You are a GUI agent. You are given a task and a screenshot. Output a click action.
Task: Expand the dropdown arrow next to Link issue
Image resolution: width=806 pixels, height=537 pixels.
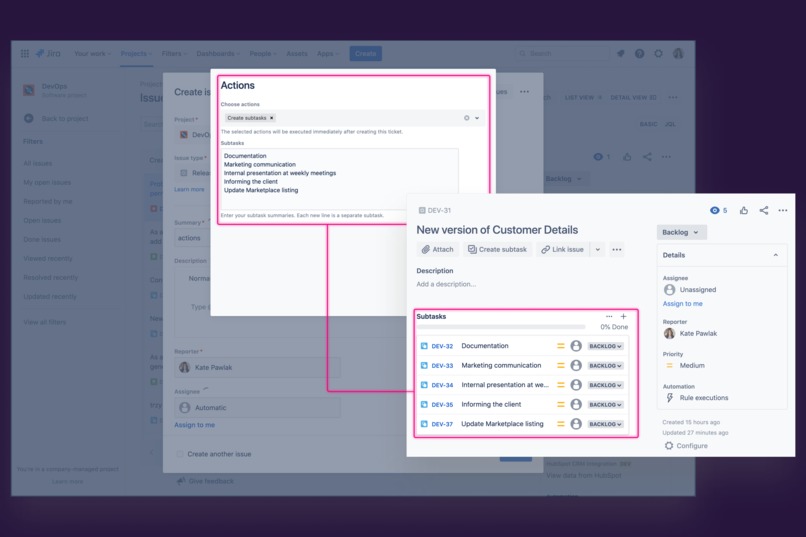597,249
